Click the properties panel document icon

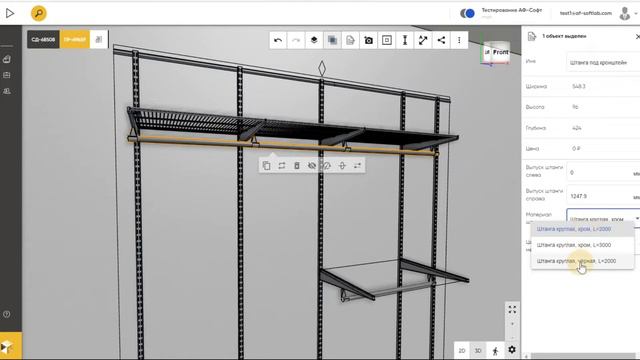point(532,36)
